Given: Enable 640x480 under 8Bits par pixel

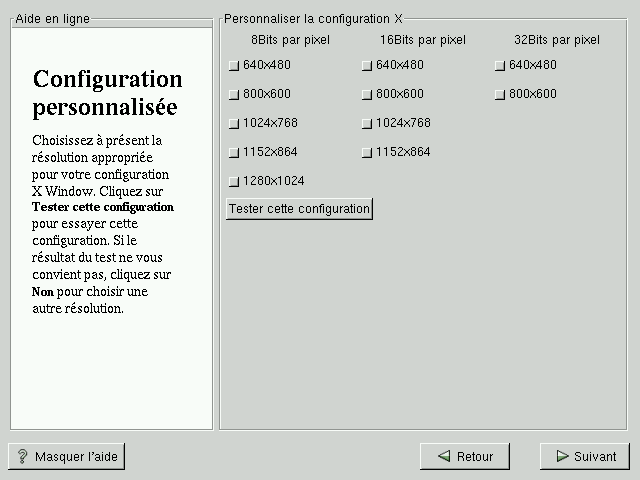Looking at the screenshot, I should tap(234, 66).
